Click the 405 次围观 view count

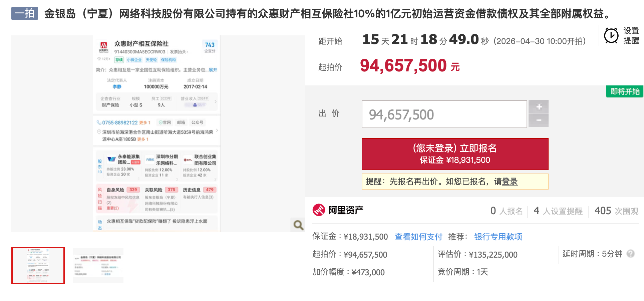(x=616, y=211)
